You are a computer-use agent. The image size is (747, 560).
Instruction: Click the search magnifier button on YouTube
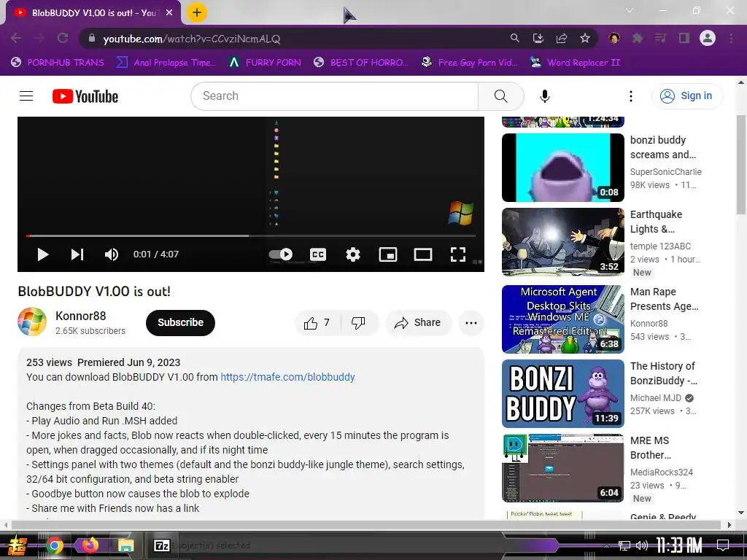[x=500, y=96]
